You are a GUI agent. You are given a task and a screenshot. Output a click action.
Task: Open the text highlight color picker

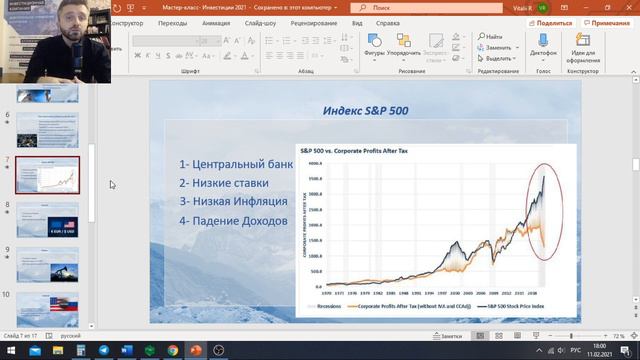(x=229, y=56)
